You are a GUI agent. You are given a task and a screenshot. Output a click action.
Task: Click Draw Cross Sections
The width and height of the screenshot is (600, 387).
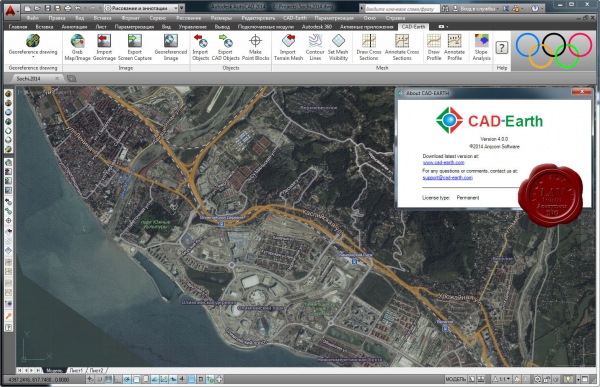[368, 47]
